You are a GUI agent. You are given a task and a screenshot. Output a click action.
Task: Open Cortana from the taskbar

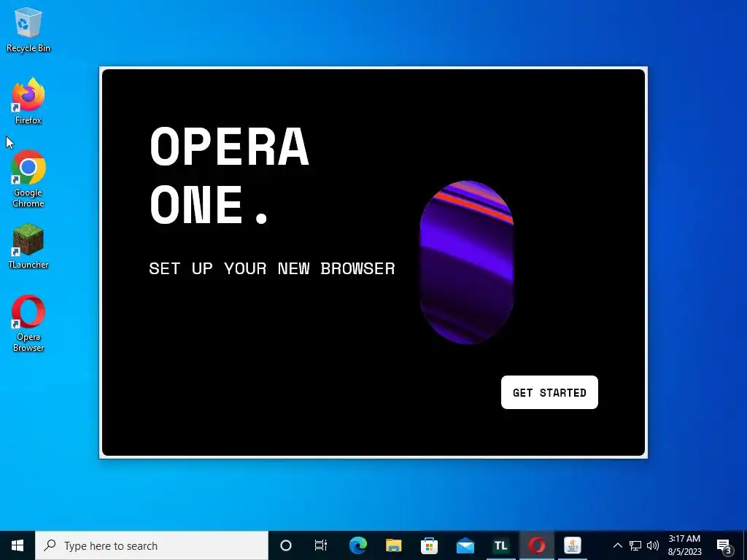(286, 545)
